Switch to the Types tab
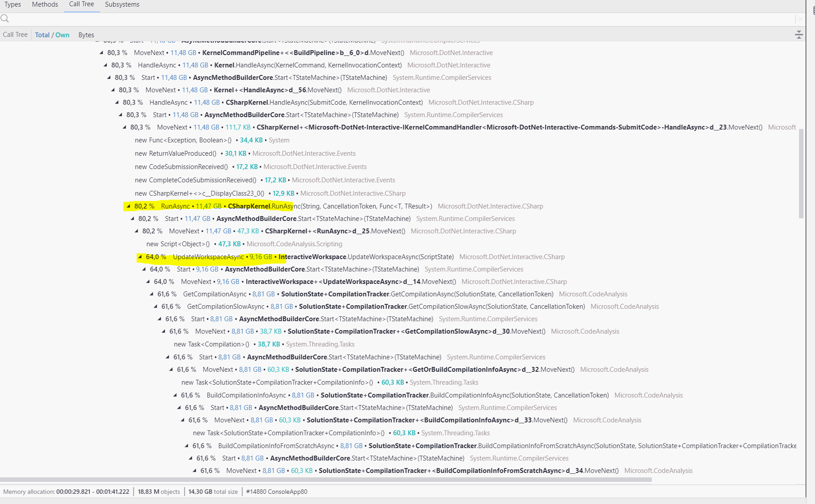Image resolution: width=815 pixels, height=504 pixels. click(x=12, y=4)
